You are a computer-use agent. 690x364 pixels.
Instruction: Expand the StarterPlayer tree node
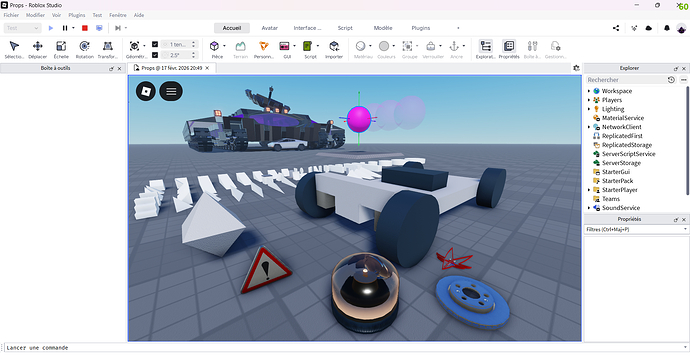pos(589,190)
